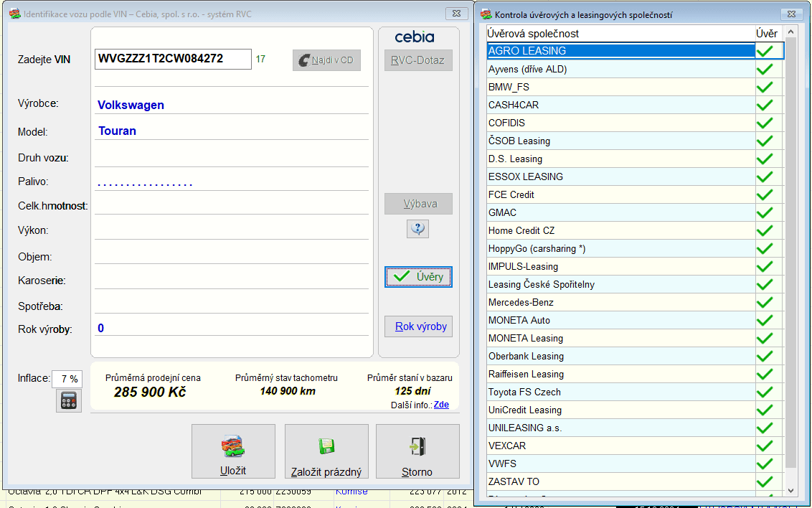Click the 125 dní bazaar value

[412, 391]
